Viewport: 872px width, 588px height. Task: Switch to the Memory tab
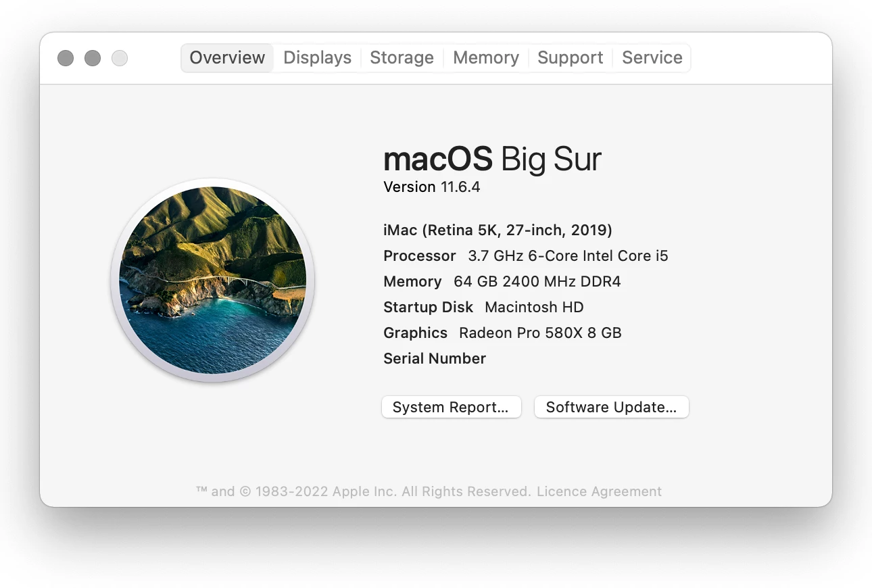point(485,58)
